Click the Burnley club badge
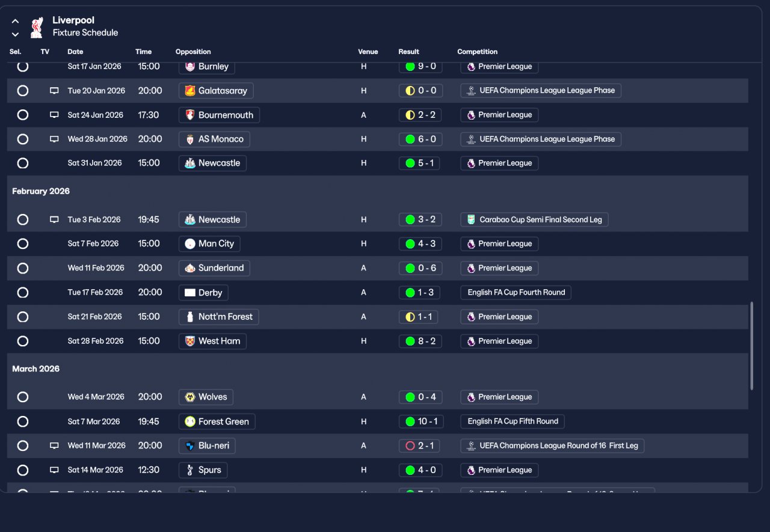Screen dimensions: 770x532 tap(190, 66)
